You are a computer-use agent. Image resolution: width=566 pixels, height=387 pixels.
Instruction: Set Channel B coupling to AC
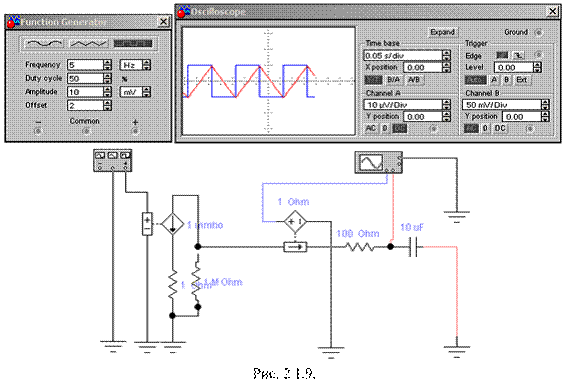coord(470,129)
